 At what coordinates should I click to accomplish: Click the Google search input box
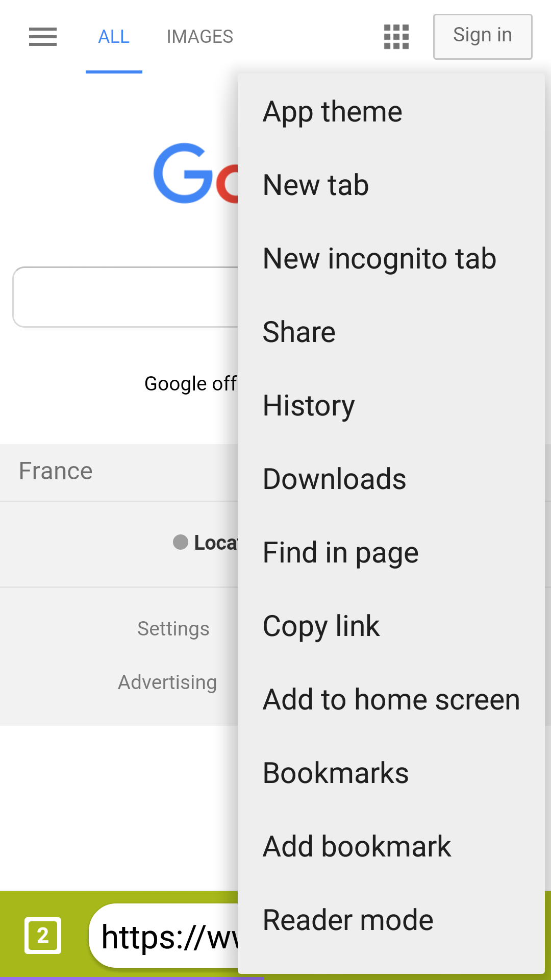(126, 297)
